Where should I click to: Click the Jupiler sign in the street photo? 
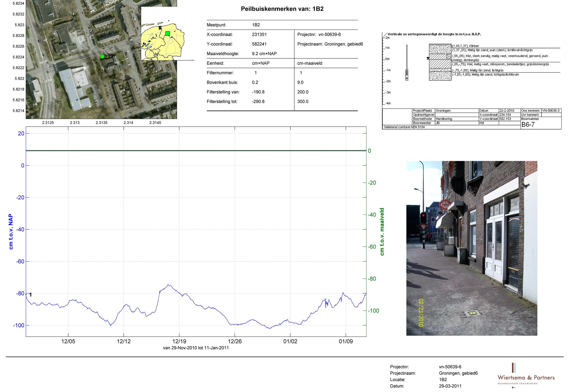446,205
